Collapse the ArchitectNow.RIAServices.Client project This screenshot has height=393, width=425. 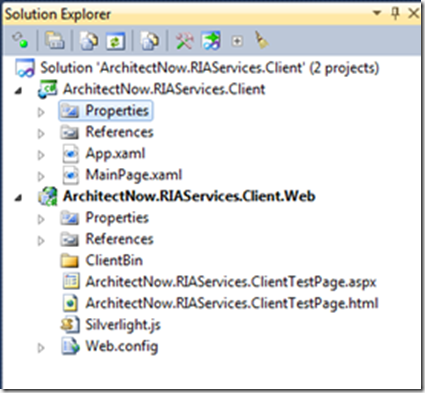pyautogui.click(x=19, y=90)
